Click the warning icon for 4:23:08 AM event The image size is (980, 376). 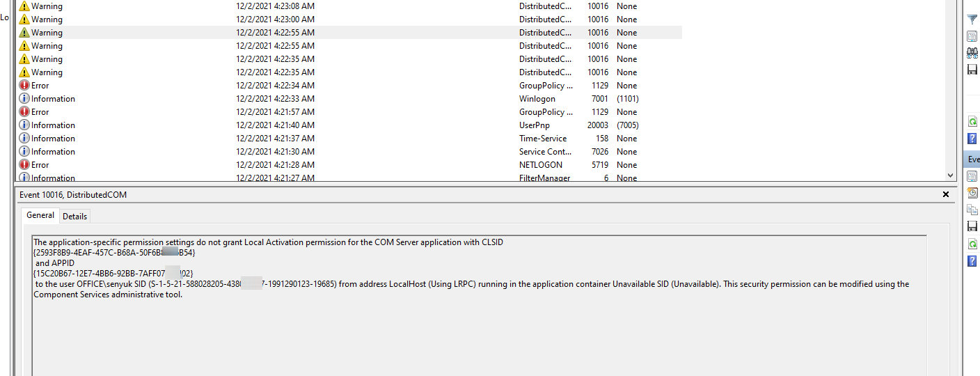point(24,6)
